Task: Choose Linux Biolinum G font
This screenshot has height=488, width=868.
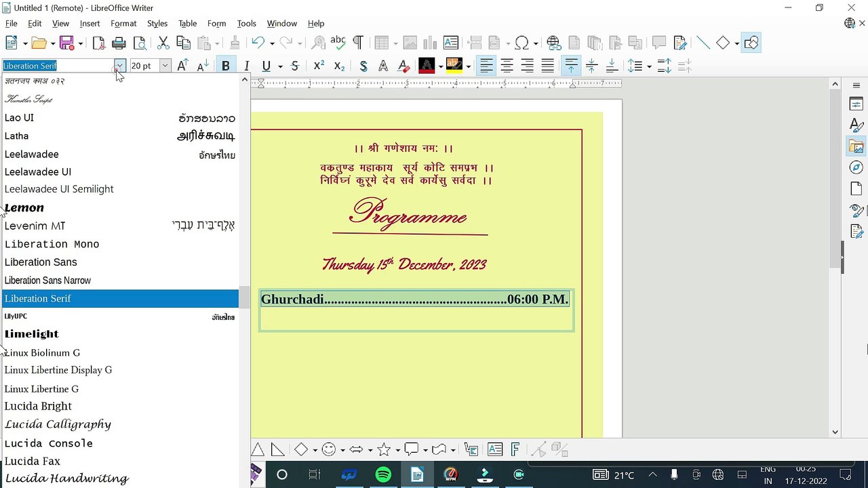Action: point(120,352)
